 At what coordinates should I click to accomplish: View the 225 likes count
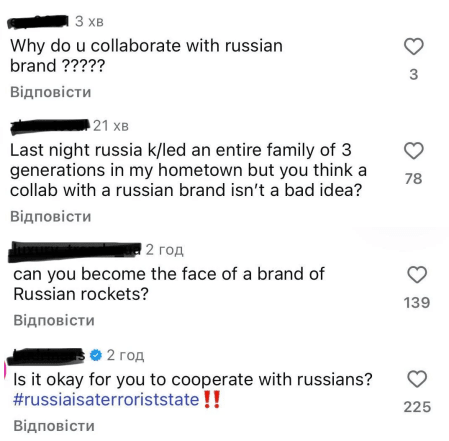417,407
